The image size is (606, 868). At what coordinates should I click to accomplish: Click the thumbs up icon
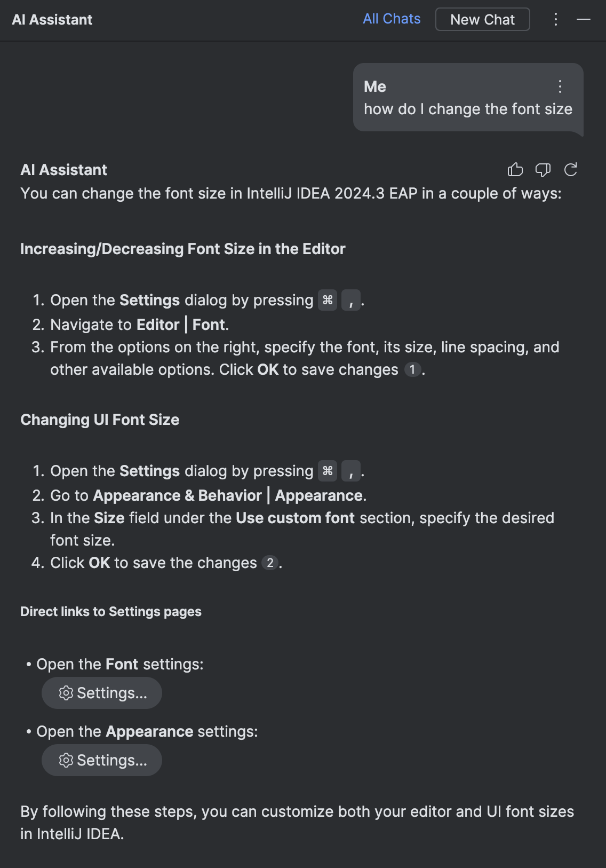pyautogui.click(x=515, y=170)
